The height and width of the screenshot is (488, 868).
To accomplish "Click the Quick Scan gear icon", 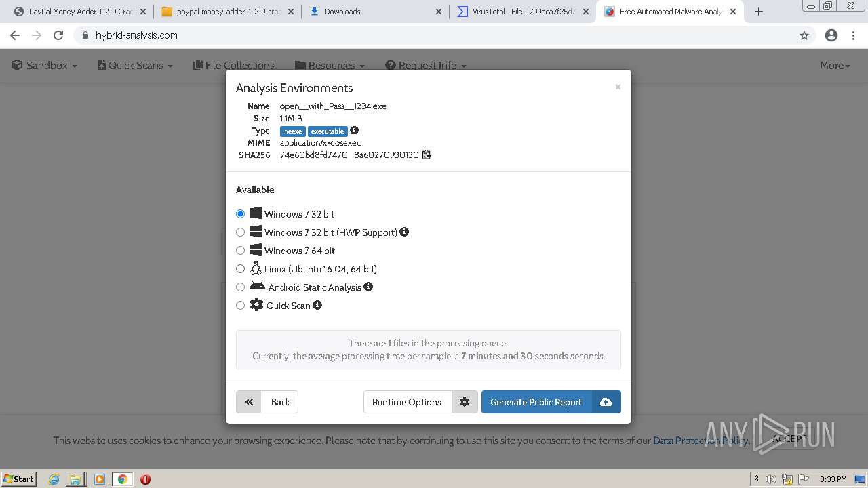I will coord(256,305).
